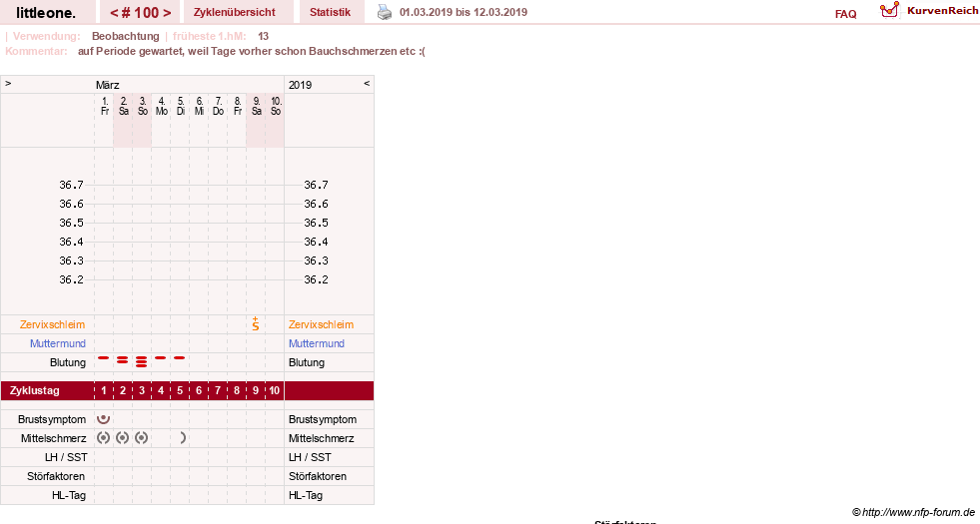
Task: Click the date column 10. So
Action: click(275, 106)
